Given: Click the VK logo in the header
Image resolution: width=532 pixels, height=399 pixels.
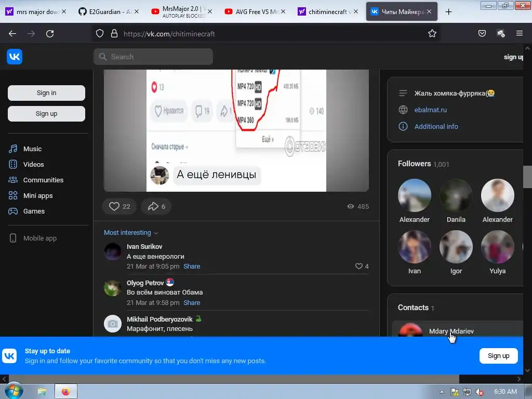Looking at the screenshot, I should tap(14, 57).
